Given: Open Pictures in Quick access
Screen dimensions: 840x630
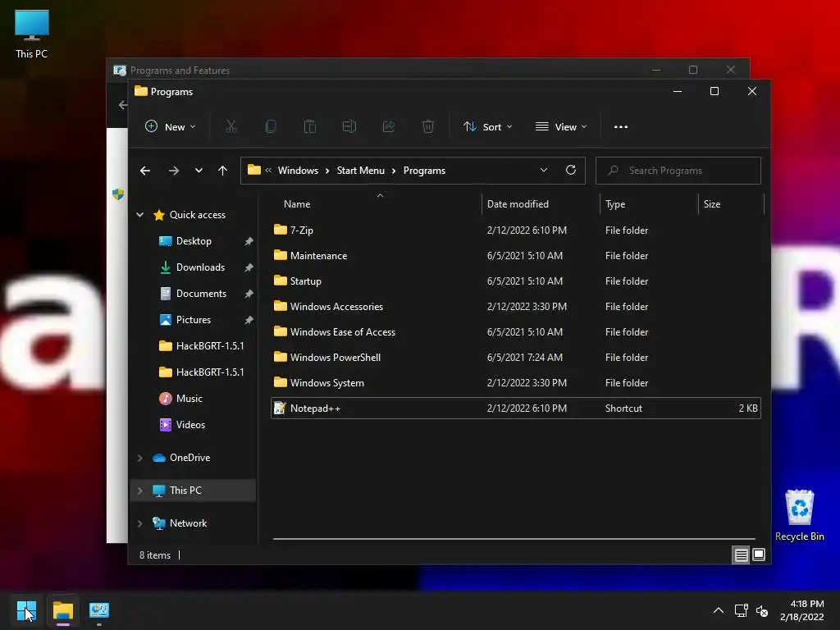Looking at the screenshot, I should [194, 320].
